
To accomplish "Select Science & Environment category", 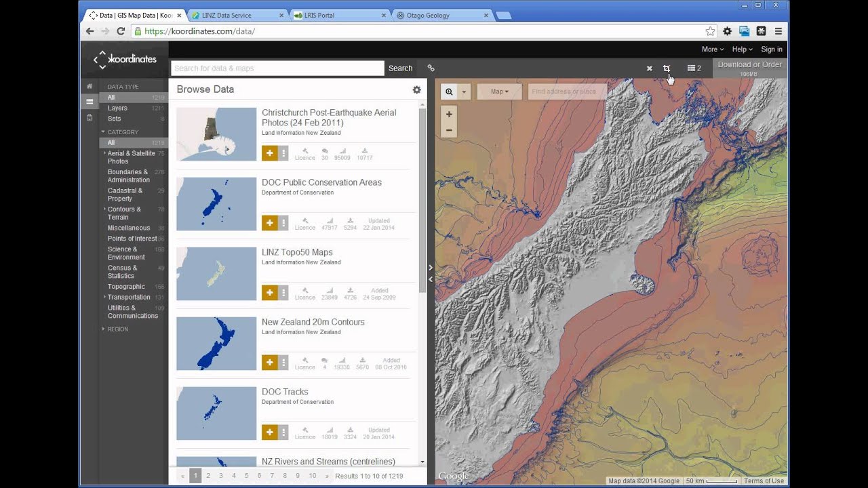I will click(x=126, y=253).
